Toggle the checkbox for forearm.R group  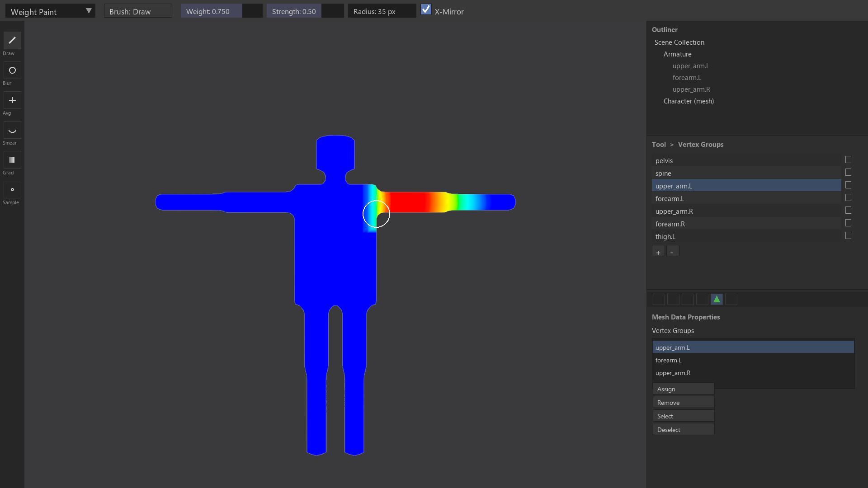848,223
